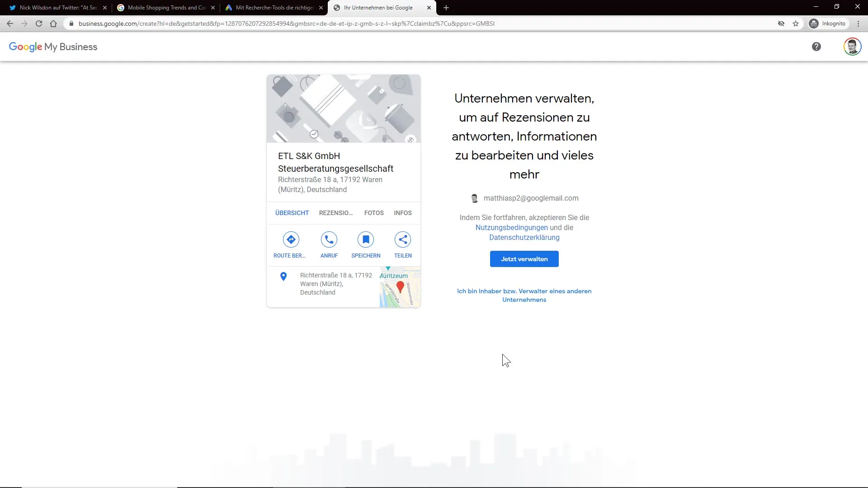868x488 pixels.
Task: Click the business card header illustration
Action: (x=344, y=109)
